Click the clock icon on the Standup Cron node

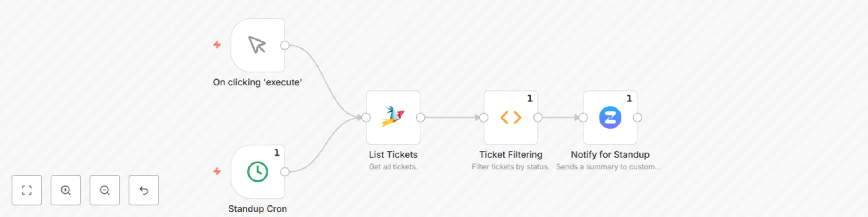[258, 172]
